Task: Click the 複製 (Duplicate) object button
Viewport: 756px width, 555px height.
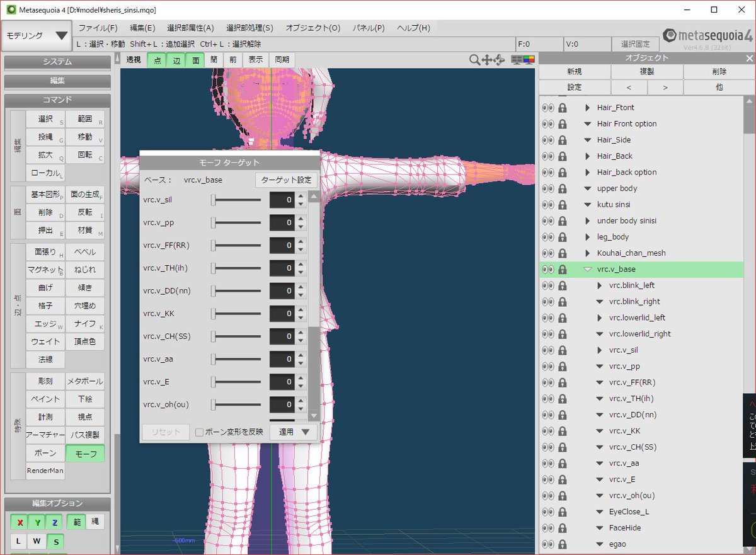Action: pos(647,72)
